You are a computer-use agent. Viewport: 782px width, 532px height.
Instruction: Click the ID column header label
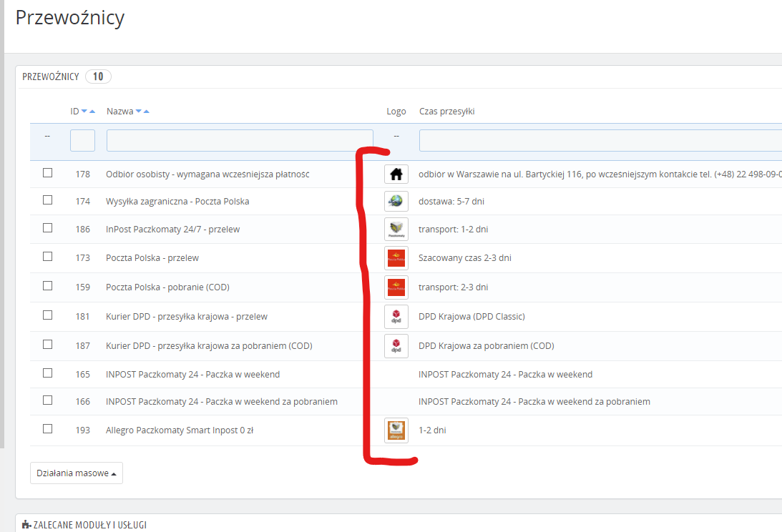[75, 111]
